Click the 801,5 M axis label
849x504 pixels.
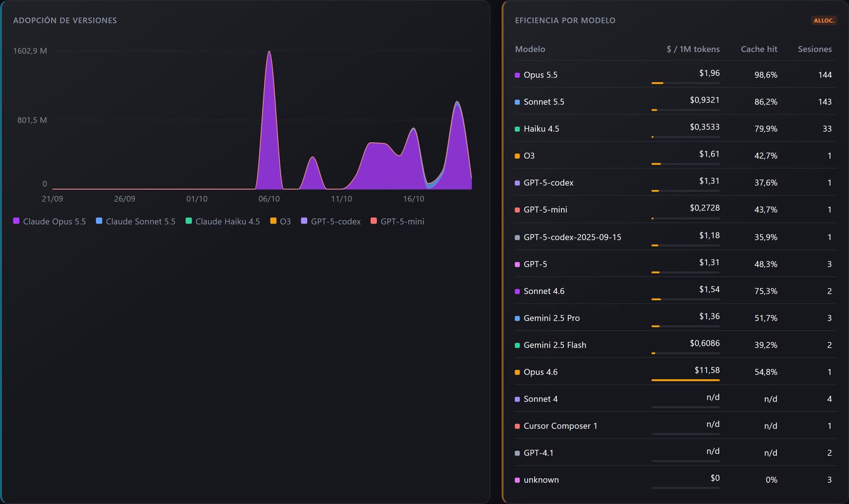click(x=32, y=120)
